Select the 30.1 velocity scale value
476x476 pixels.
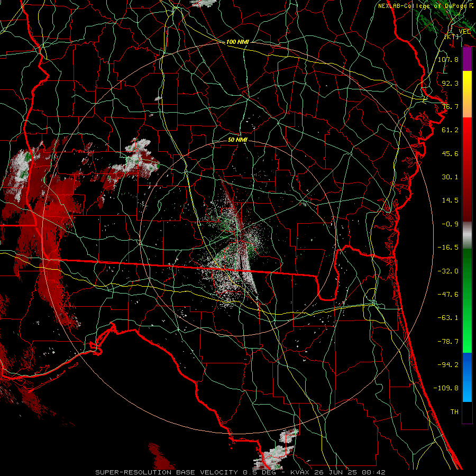(x=450, y=177)
